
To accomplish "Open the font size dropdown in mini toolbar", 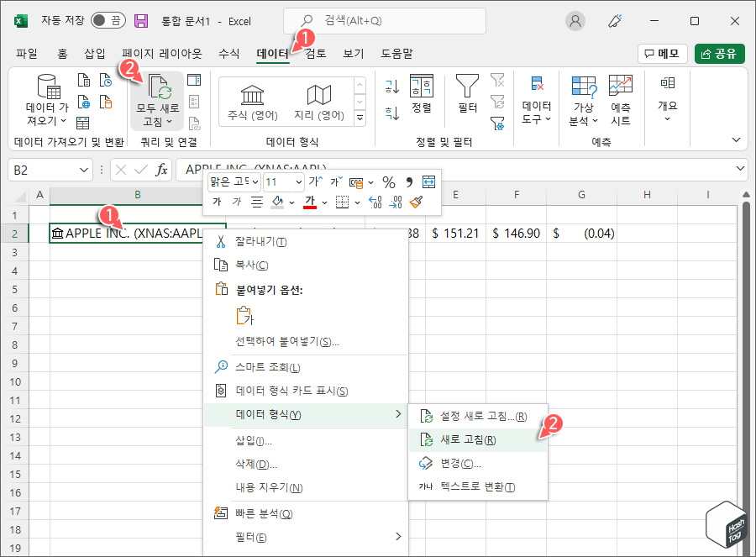I will pyautogui.click(x=299, y=181).
